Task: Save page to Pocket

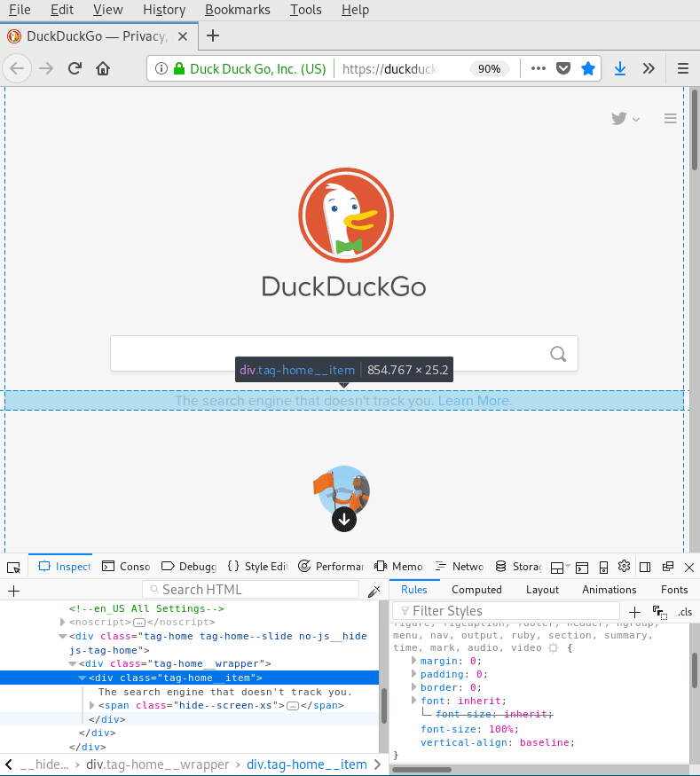Action: point(563,68)
